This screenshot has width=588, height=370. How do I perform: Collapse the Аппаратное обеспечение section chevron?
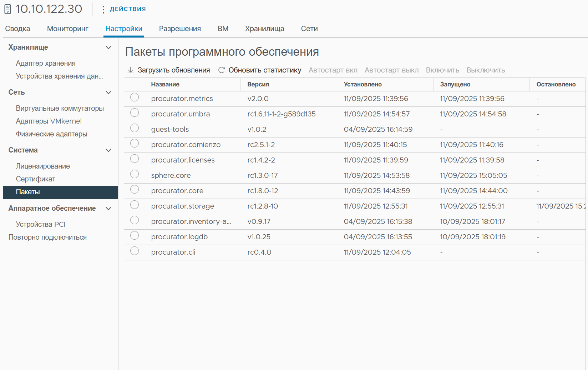[108, 209]
